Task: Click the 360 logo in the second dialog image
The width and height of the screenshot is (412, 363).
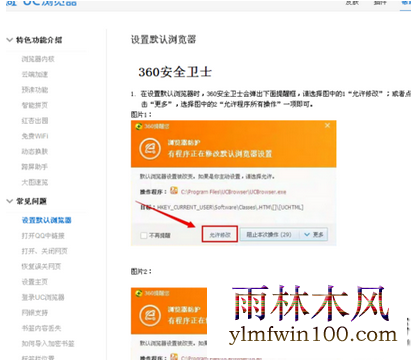Action: point(139,293)
